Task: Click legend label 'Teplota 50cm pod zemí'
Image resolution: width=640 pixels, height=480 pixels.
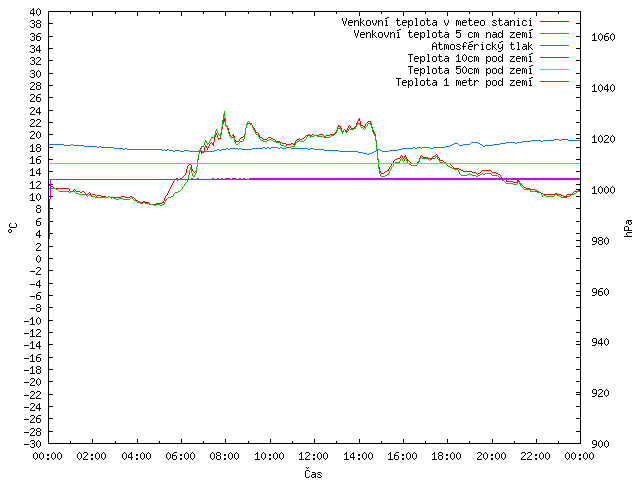Action: (470, 70)
